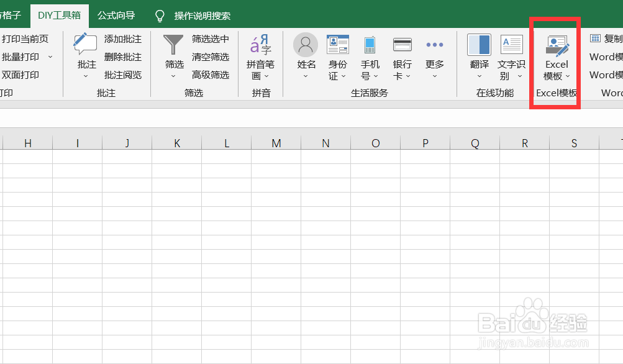The height and width of the screenshot is (364, 623).
Task: Select column N header
Action: coord(326,143)
